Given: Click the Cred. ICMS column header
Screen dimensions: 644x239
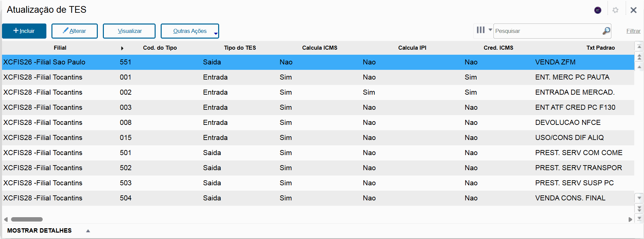Looking at the screenshot, I should point(498,48).
